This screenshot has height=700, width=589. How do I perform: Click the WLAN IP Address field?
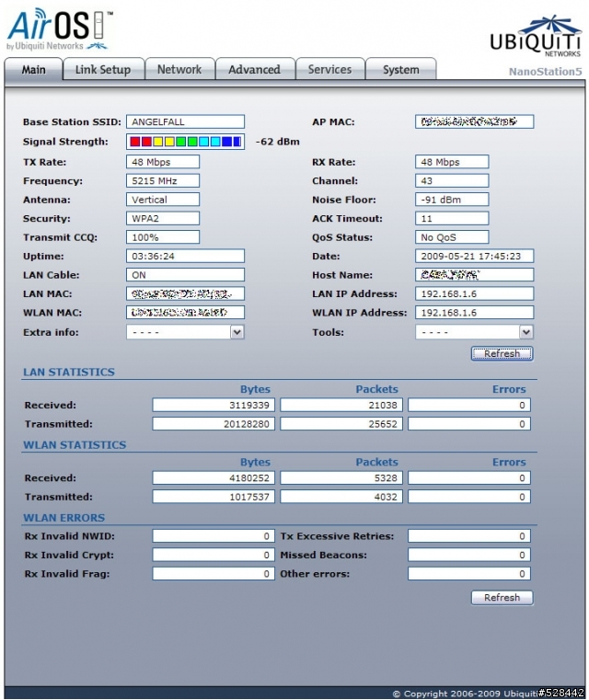474,313
